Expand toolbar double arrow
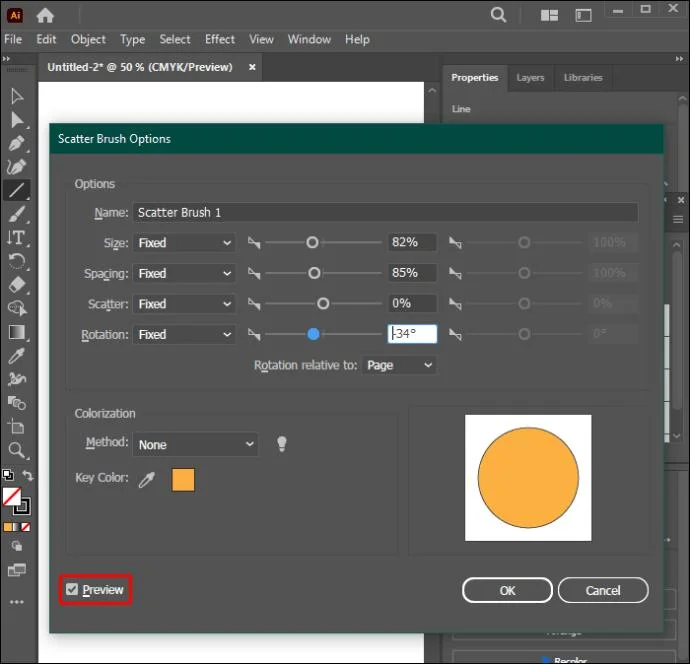This screenshot has height=664, width=690. [x=6, y=59]
